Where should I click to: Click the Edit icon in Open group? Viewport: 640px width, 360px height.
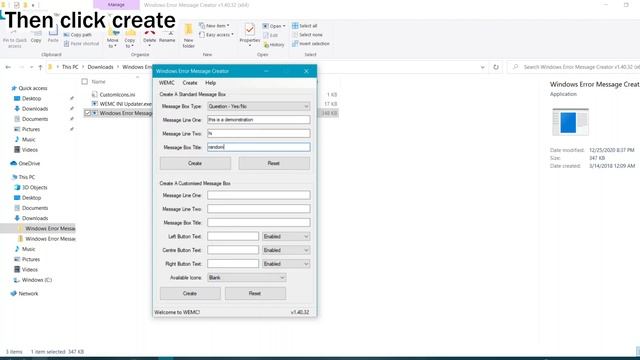266,35
